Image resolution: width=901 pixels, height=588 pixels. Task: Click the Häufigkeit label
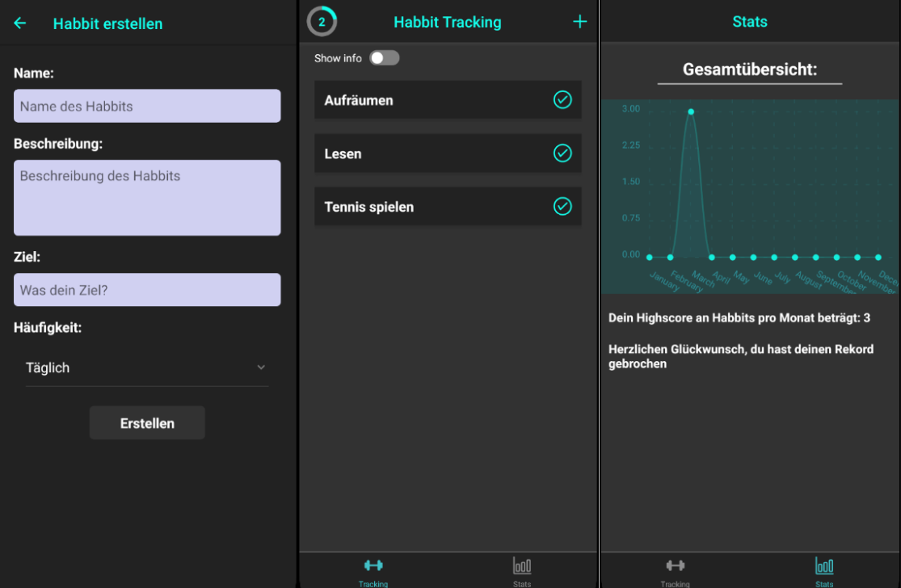[48, 327]
